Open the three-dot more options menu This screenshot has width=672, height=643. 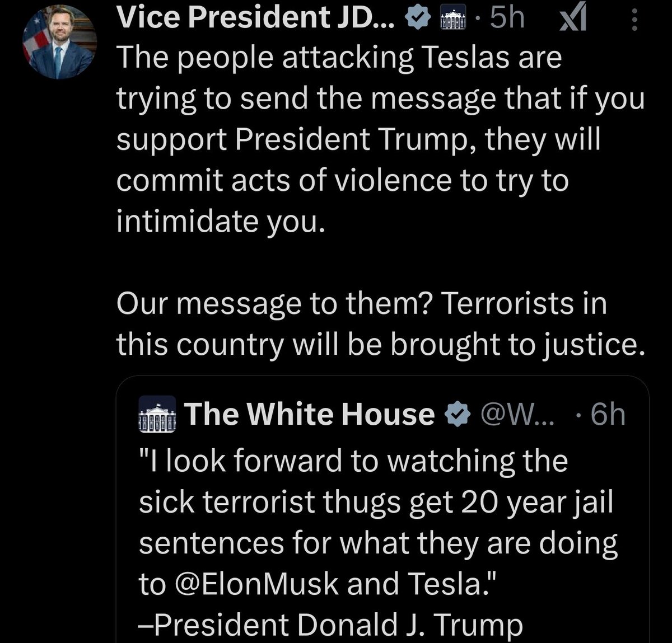[x=634, y=21]
